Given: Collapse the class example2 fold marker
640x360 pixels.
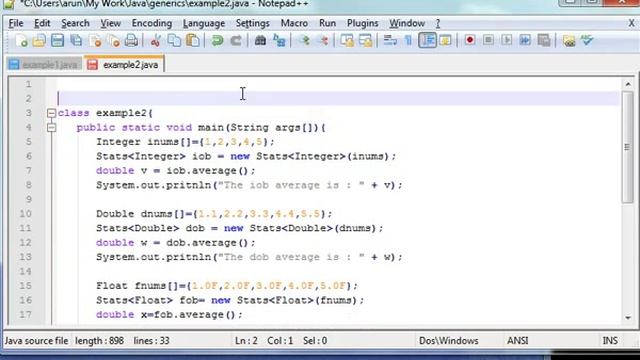Looking at the screenshot, I should point(51,113).
